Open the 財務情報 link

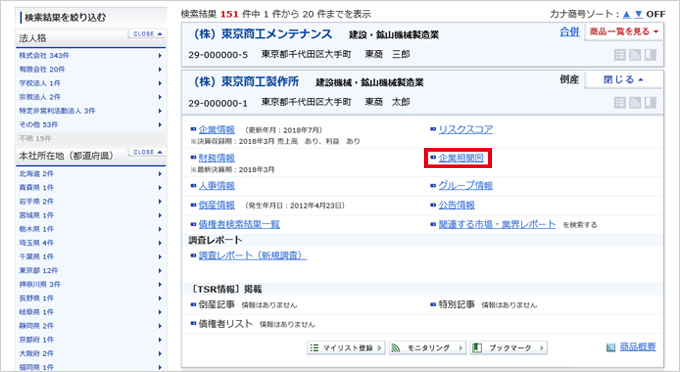216,158
